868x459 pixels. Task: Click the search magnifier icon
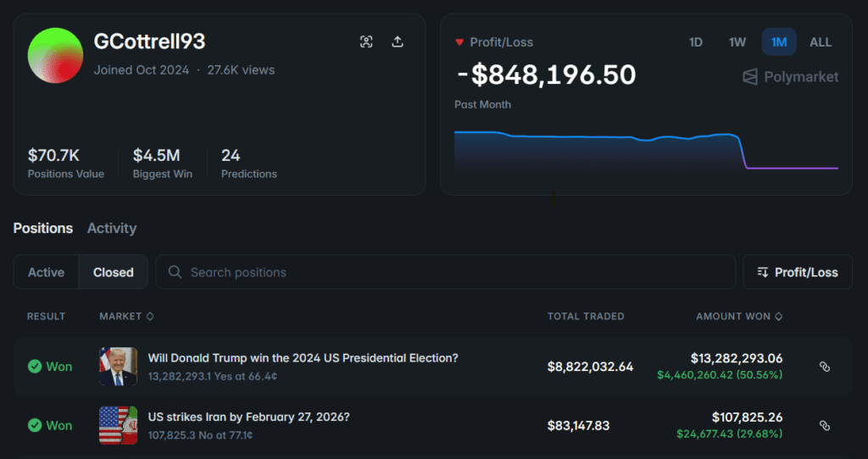coord(175,273)
